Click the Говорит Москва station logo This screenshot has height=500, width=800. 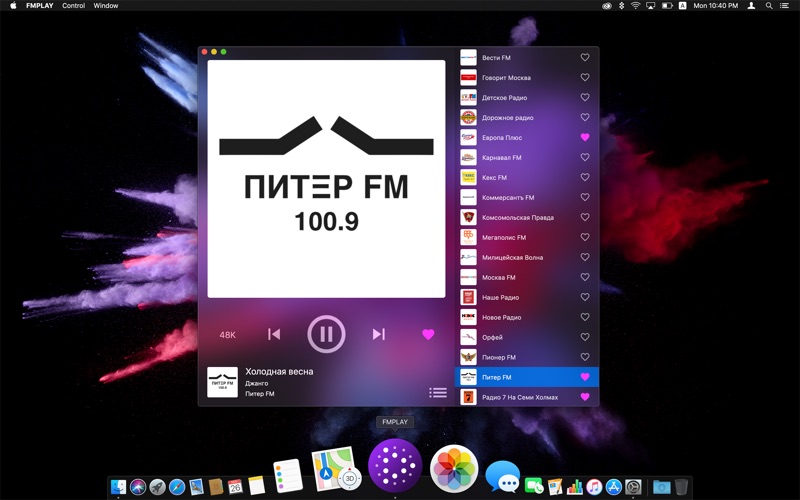coord(468,78)
